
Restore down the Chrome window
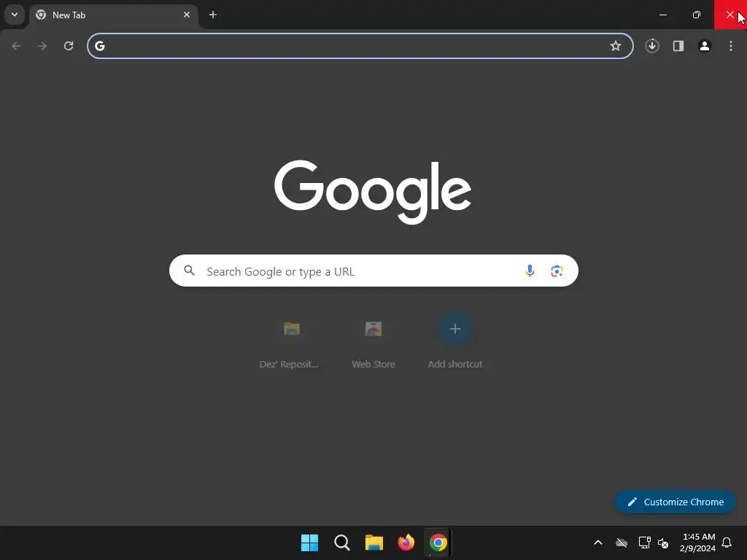[697, 15]
